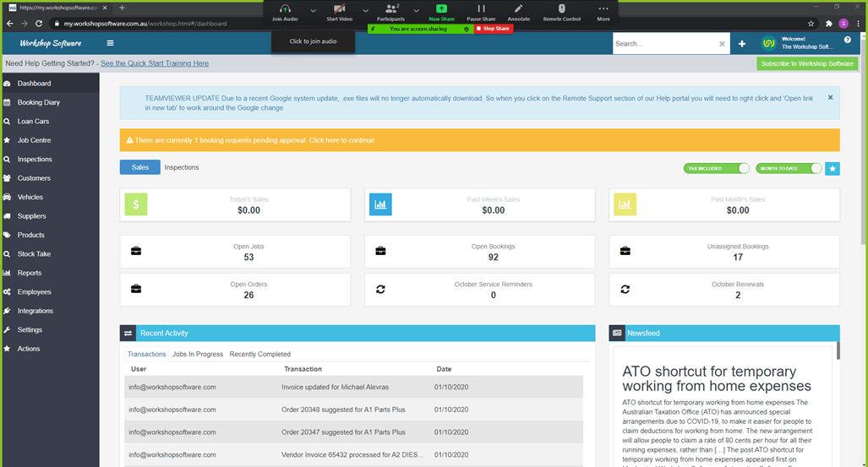Click 'Invoice updated for Michael Alevras' row
This screenshot has width=868, height=467.
[354, 388]
